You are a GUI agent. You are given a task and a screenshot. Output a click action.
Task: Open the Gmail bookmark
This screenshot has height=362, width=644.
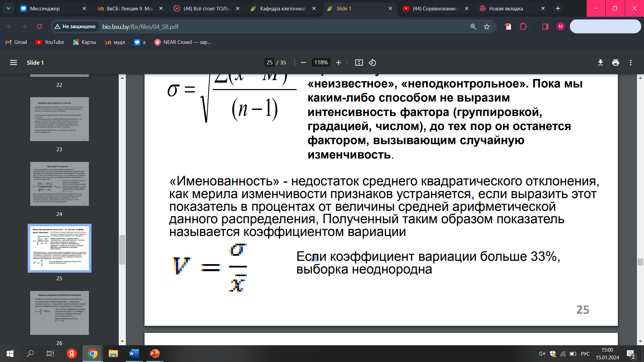[x=16, y=42]
